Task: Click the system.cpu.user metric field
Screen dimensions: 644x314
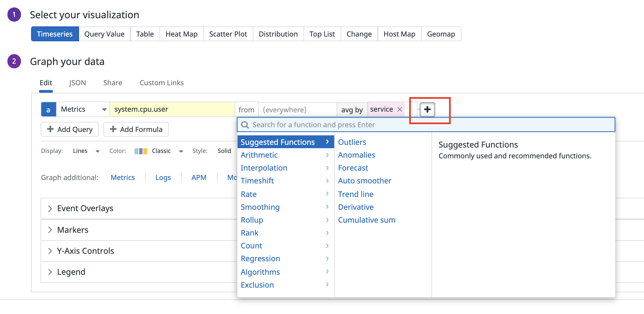Action: tap(172, 109)
